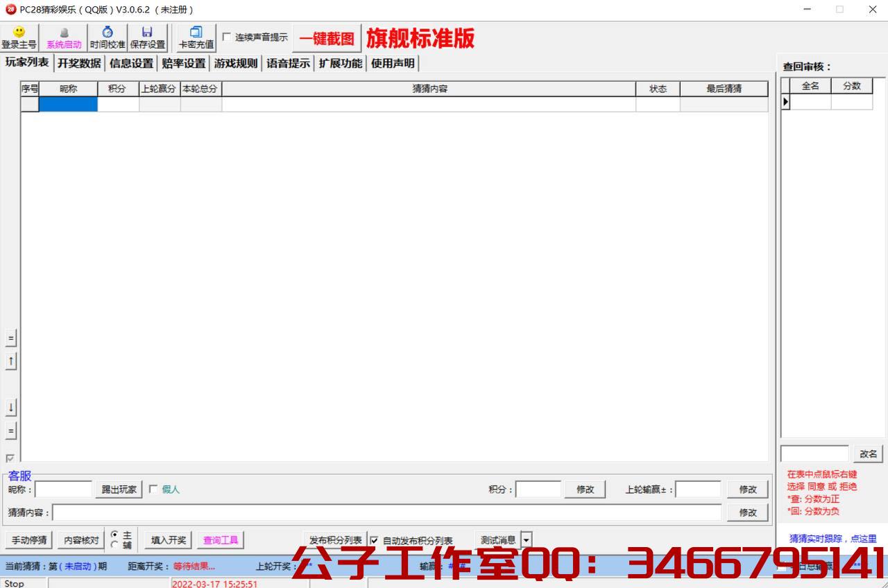Uncheck 自动发布积分列表 checkbox
Screen dimensions: 888x588
tap(375, 540)
